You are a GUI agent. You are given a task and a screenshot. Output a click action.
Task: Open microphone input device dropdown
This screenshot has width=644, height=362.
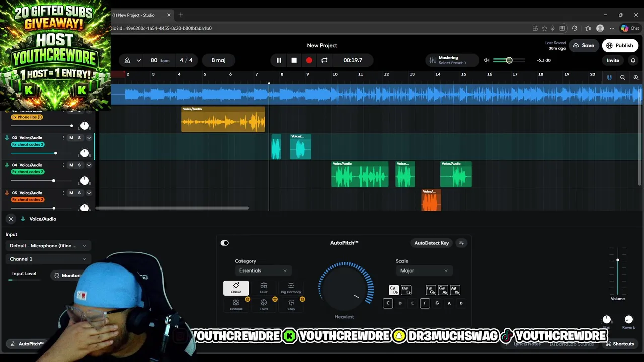pos(48,246)
